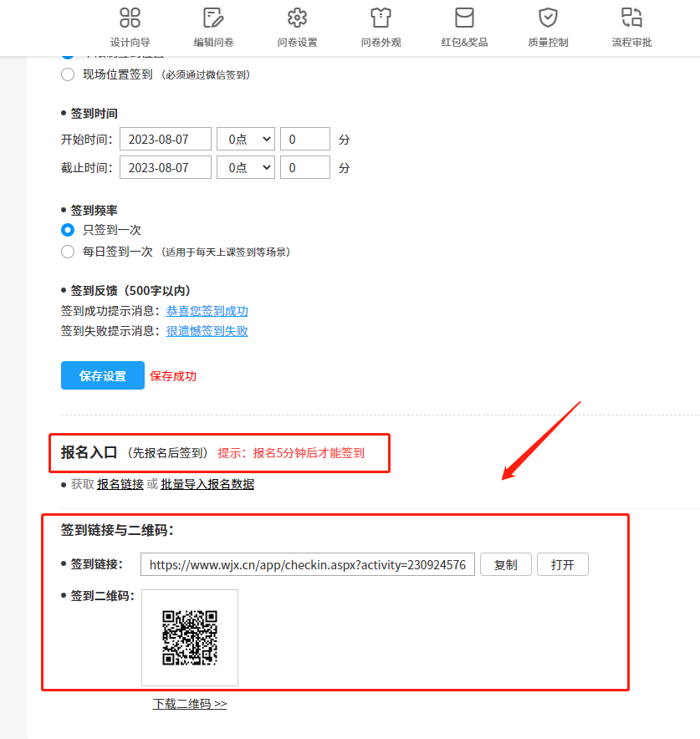Click the 截止时间 date field
The width and height of the screenshot is (700, 739).
pyautogui.click(x=166, y=167)
